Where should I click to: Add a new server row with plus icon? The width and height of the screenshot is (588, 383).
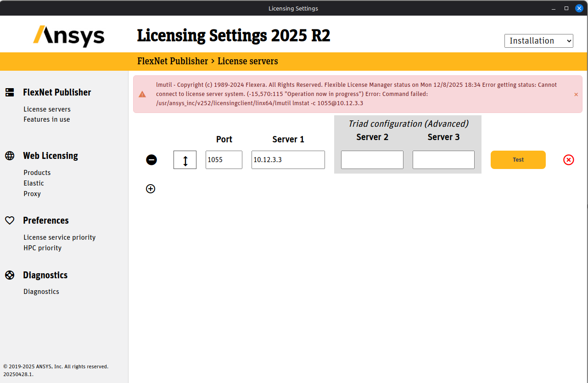(151, 189)
